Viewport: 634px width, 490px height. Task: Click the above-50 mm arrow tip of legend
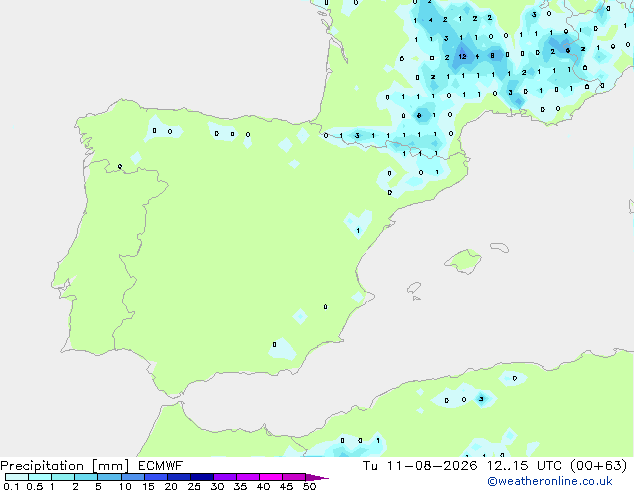pyautogui.click(x=317, y=477)
